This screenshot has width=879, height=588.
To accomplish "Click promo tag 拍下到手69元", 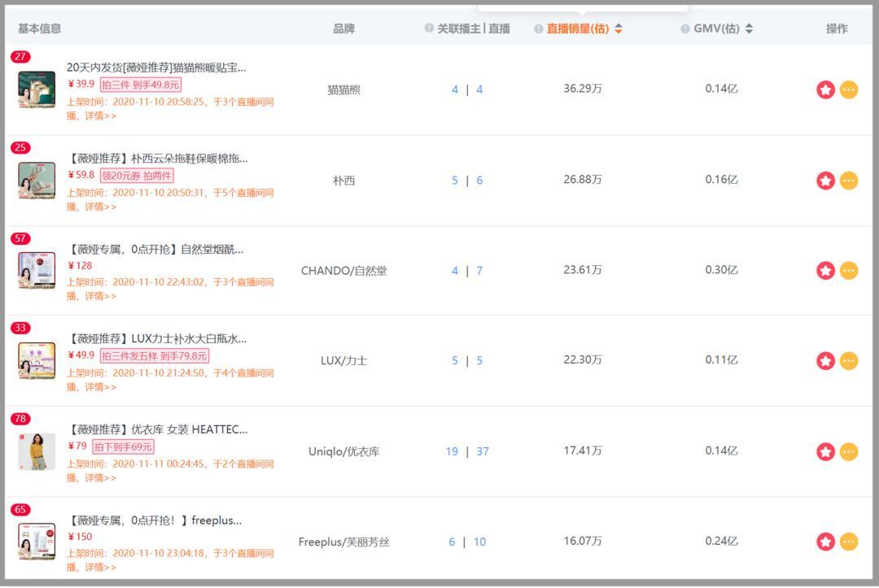I will click(x=123, y=446).
